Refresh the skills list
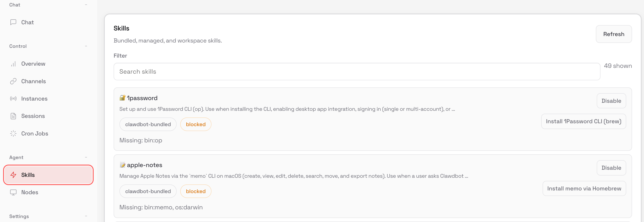Screen dimensions: 644x222 tap(614, 34)
